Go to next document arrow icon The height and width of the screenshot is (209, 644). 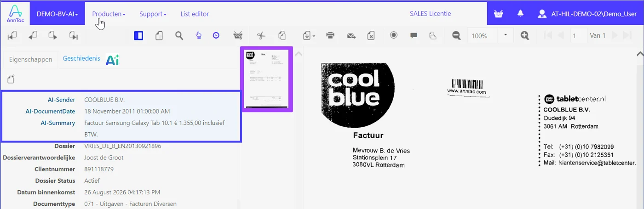(53, 35)
